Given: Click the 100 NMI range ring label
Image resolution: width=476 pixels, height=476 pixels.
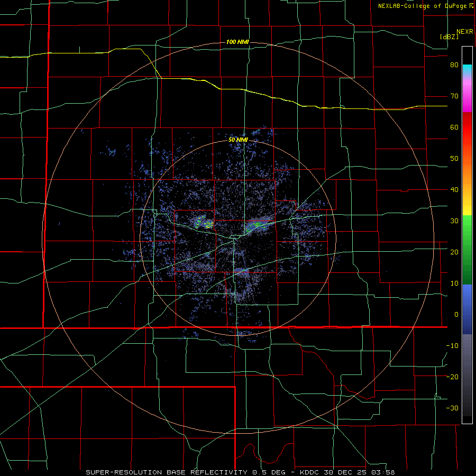Looking at the screenshot, I should [x=237, y=42].
